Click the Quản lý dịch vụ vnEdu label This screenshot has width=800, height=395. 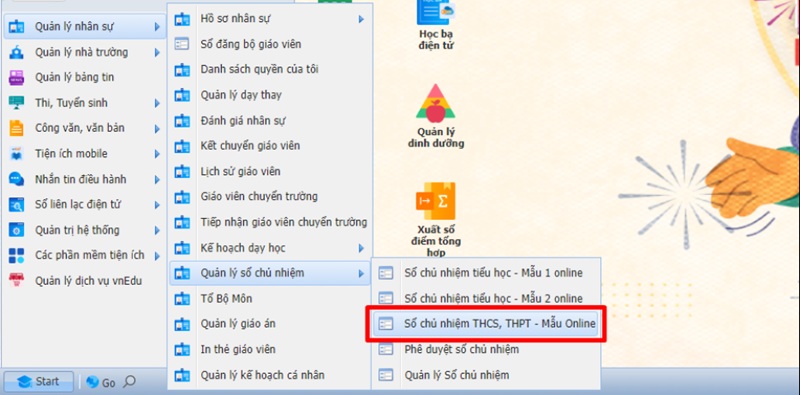88,281
